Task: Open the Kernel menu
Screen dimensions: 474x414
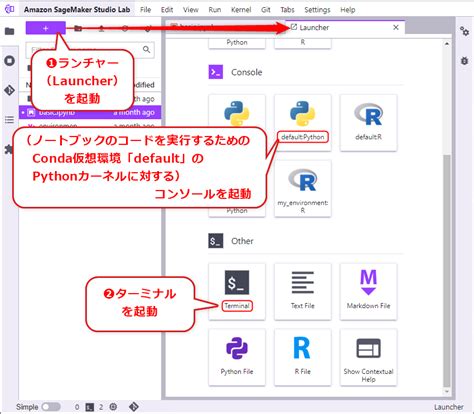Action: pos(241,10)
